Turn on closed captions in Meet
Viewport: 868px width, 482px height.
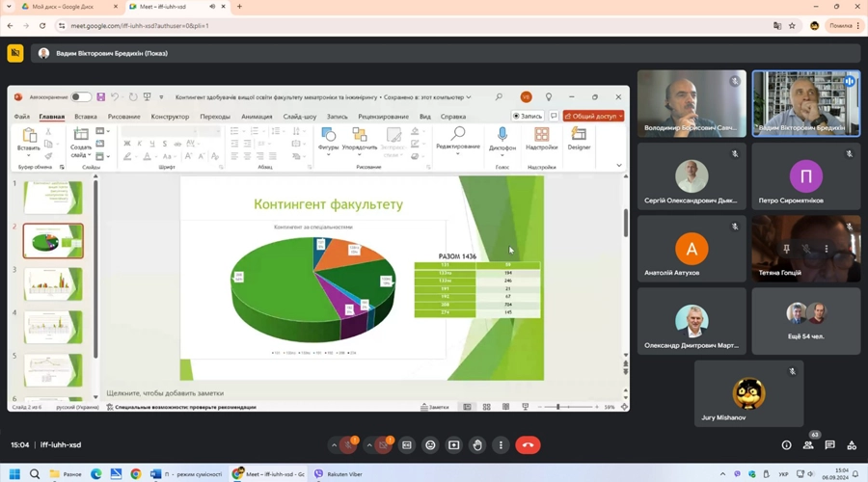point(407,445)
